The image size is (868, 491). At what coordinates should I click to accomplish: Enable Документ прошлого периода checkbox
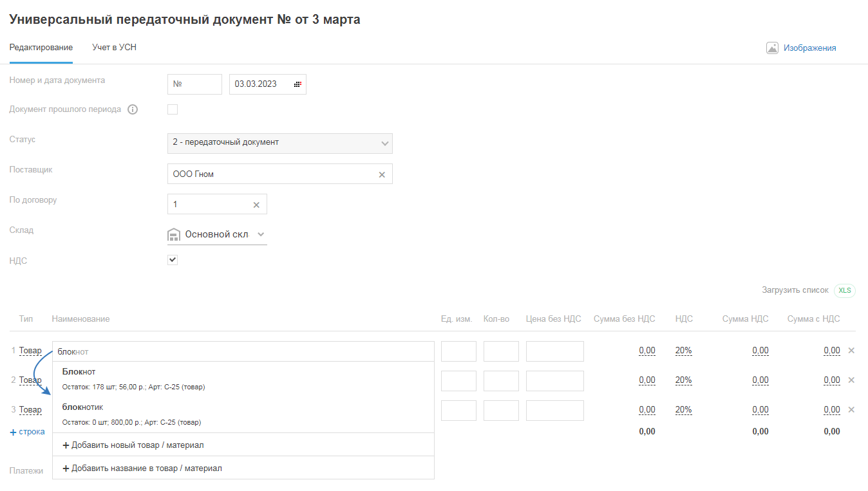(x=173, y=109)
